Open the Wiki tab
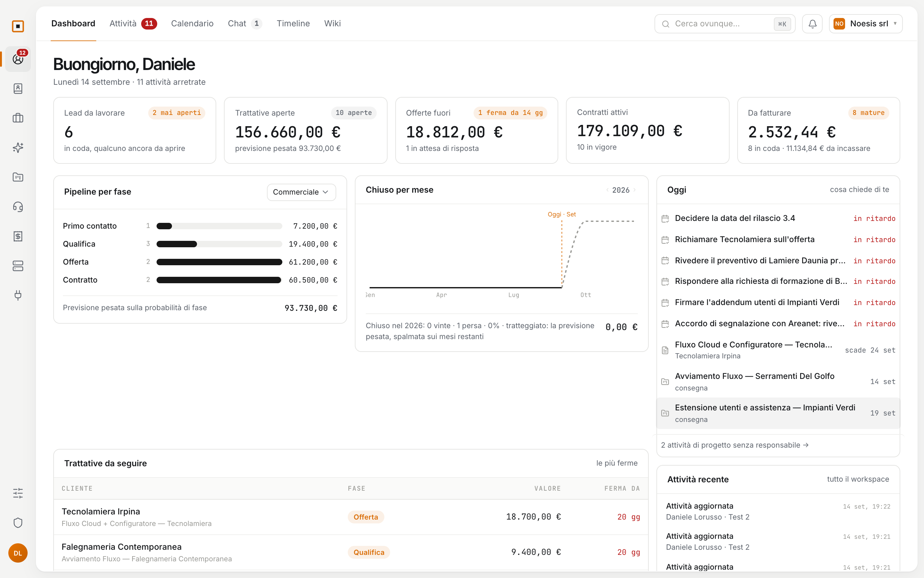Image resolution: width=924 pixels, height=578 pixels. [x=332, y=24]
